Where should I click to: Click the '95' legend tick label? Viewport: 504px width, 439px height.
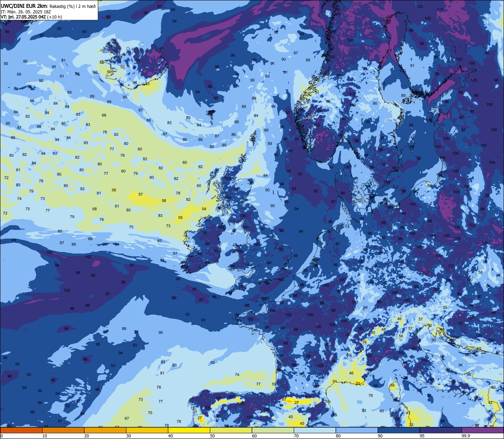[x=422, y=436]
